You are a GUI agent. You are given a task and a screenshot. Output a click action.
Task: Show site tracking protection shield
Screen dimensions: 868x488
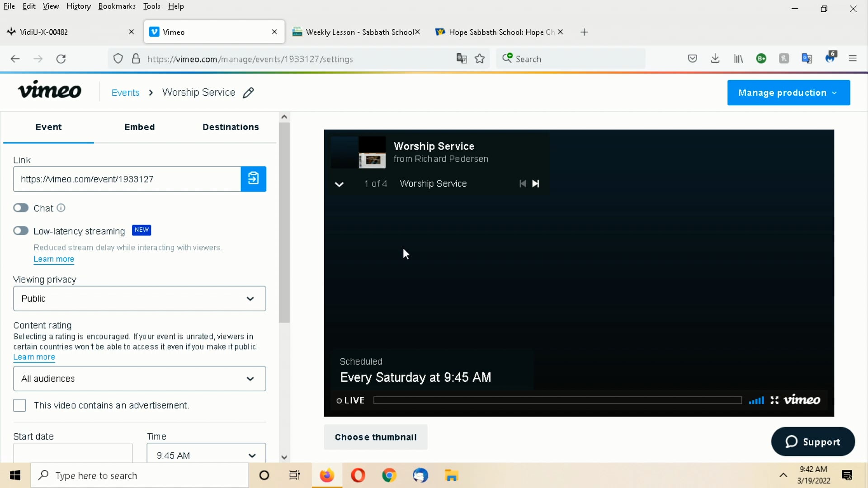click(x=118, y=59)
